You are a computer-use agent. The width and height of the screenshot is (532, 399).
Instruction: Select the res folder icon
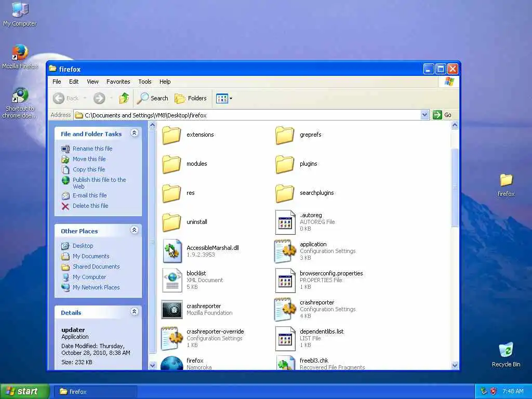pos(171,193)
